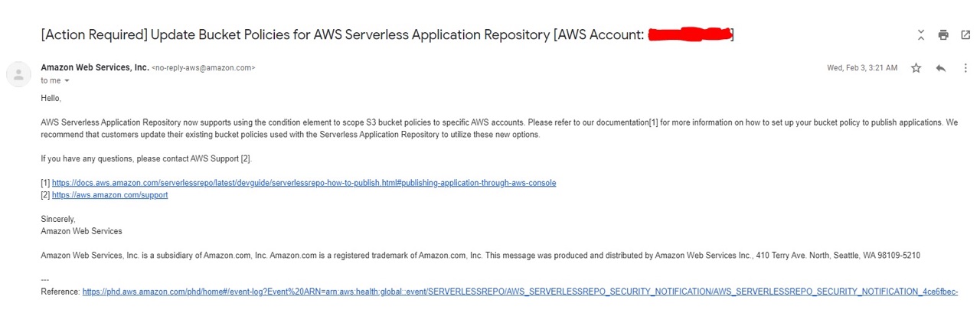This screenshot has height=326, width=980.
Task: Click the sender name Amazon Web Services, Inc.
Action: 95,67
